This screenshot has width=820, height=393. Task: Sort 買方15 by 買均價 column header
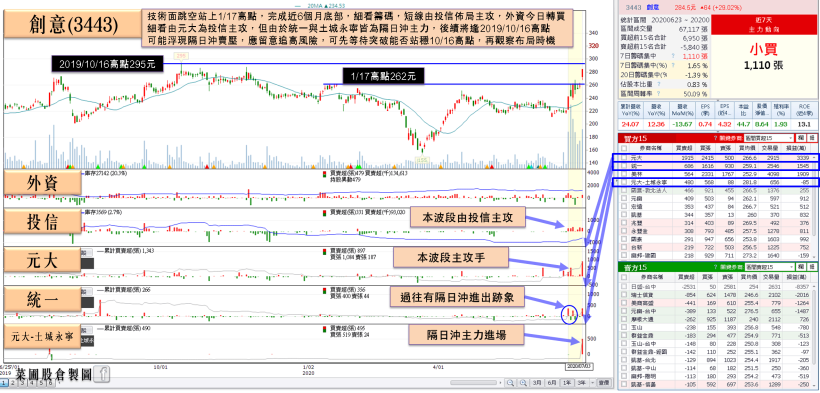tap(747, 148)
